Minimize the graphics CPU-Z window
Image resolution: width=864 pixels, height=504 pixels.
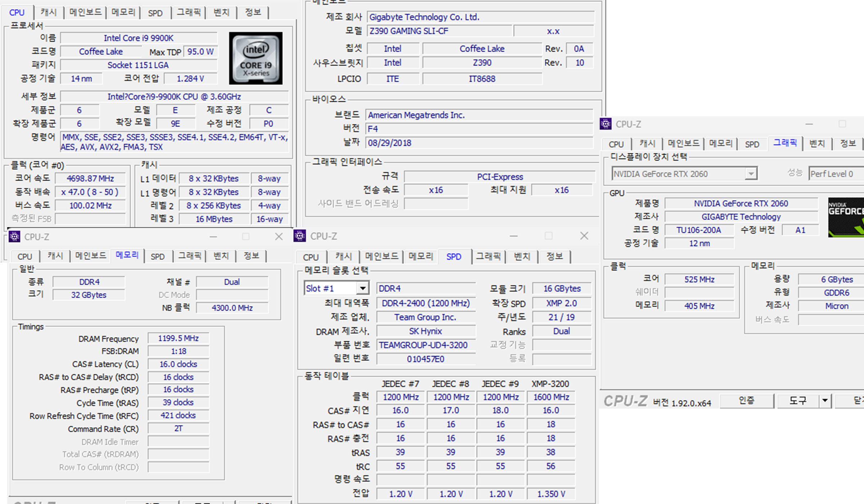tap(809, 124)
